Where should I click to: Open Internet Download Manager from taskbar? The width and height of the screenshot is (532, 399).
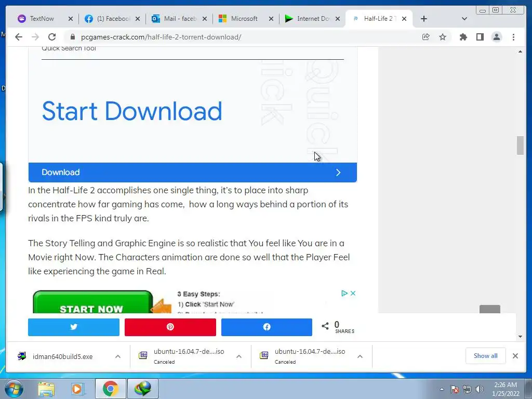142,389
